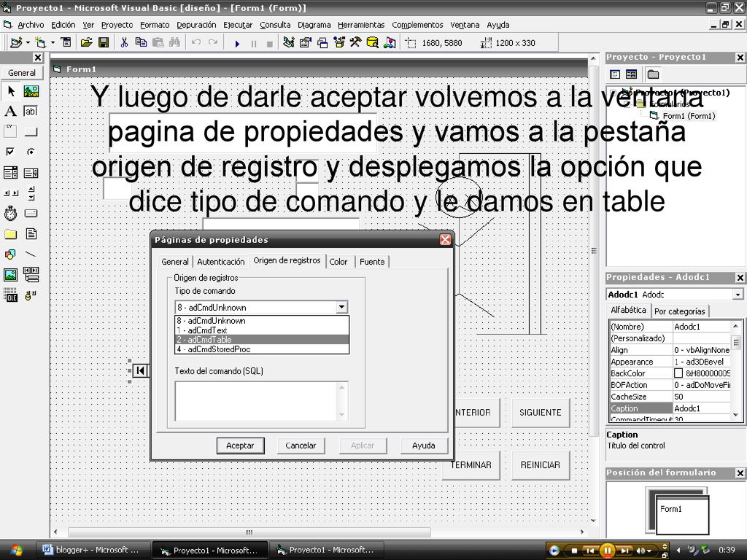The width and height of the screenshot is (747, 560).
Task: Select the Image tool in toolbox
Action: tap(11, 275)
